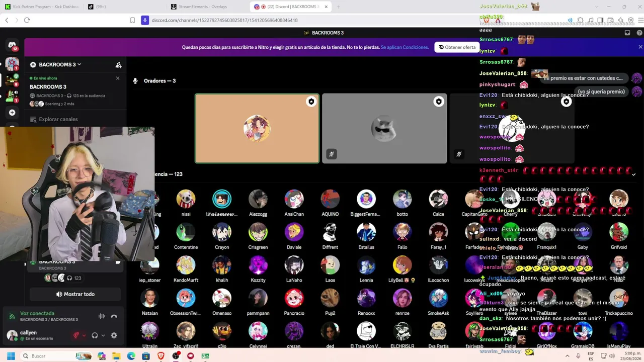
Task: Open Discord direct messages home icon
Action: point(12,45)
